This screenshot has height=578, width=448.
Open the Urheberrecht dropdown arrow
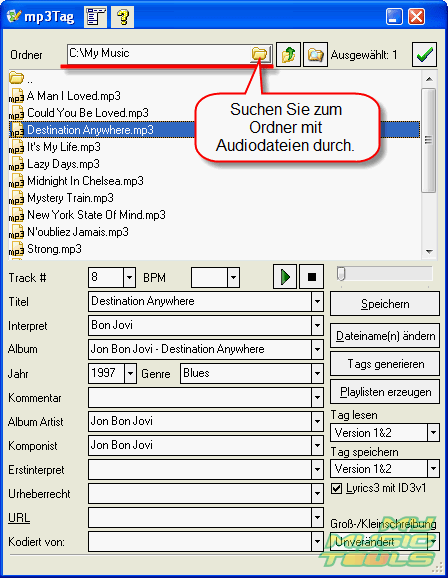point(317,494)
